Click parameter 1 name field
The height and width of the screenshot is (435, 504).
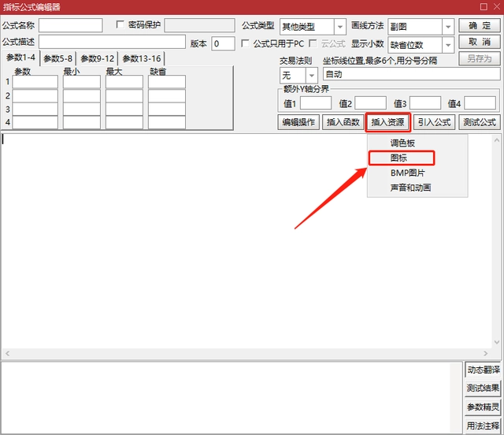(35, 82)
